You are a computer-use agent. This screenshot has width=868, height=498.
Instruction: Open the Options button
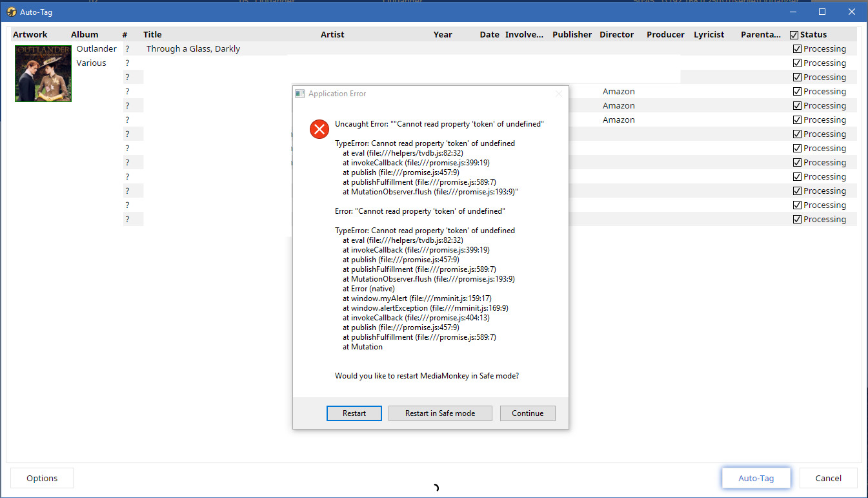(42, 478)
